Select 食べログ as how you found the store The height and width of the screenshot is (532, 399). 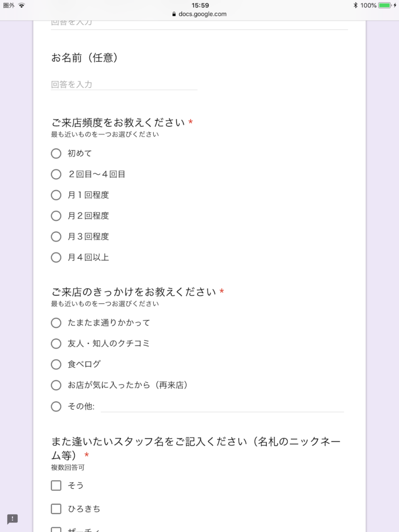56,364
